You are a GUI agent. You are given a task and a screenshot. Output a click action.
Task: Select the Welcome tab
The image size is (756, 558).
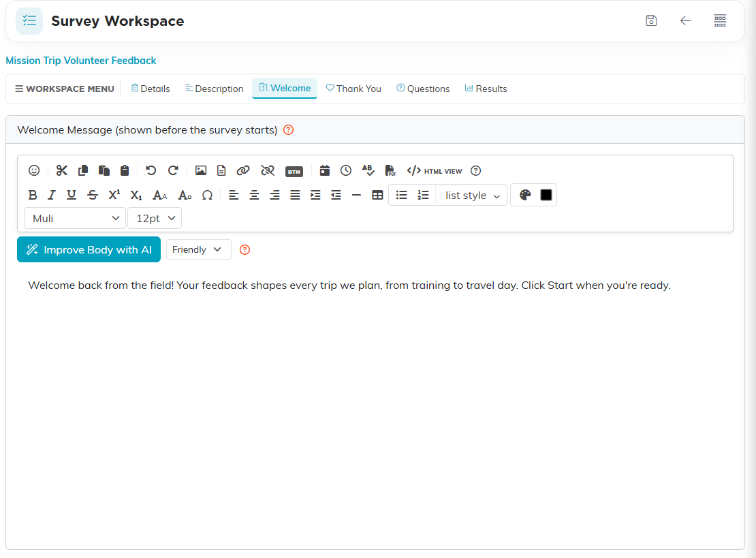285,89
